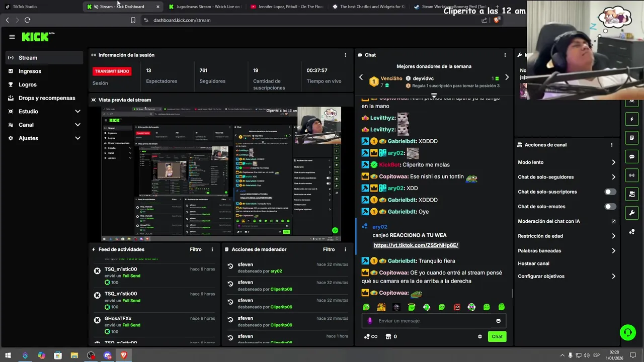Click the wrench sidebar icon
The image size is (644, 362).
(632, 213)
